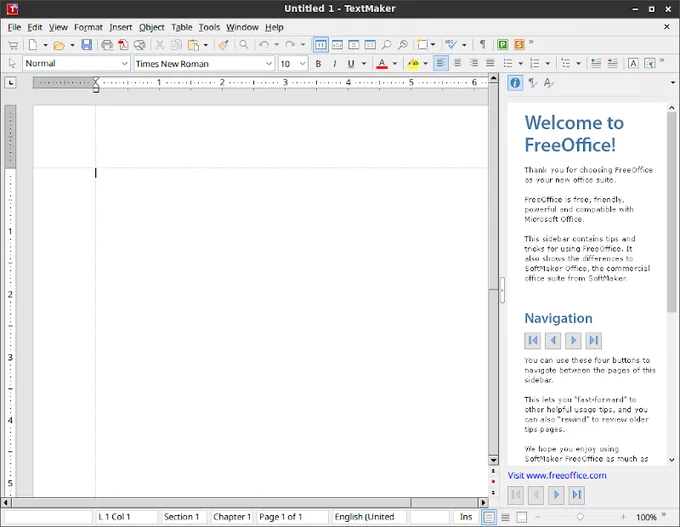
Task: Run spell check with the ABC checkmark icon
Action: tap(451, 45)
